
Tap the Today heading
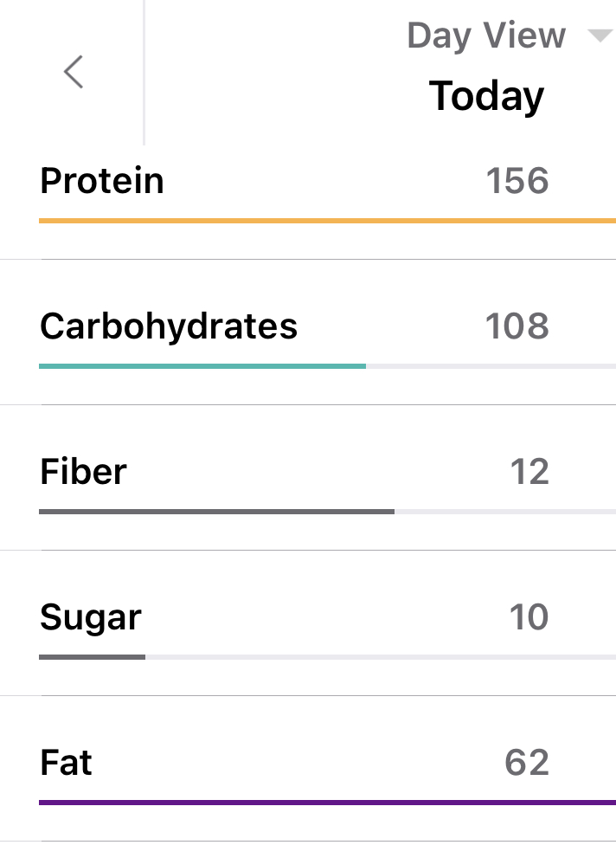[486, 95]
